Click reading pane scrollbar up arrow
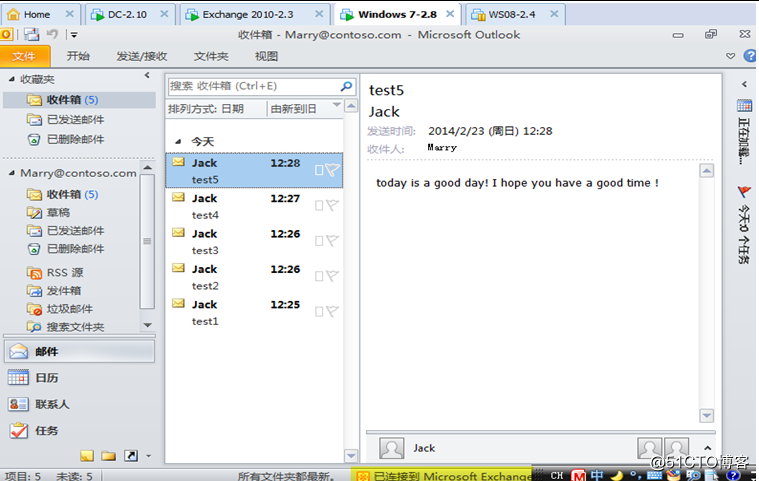This screenshot has height=481, width=759. click(707, 171)
